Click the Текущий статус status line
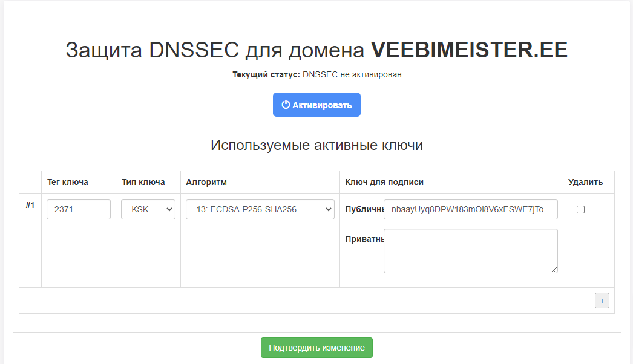The image size is (633, 364). tap(316, 74)
